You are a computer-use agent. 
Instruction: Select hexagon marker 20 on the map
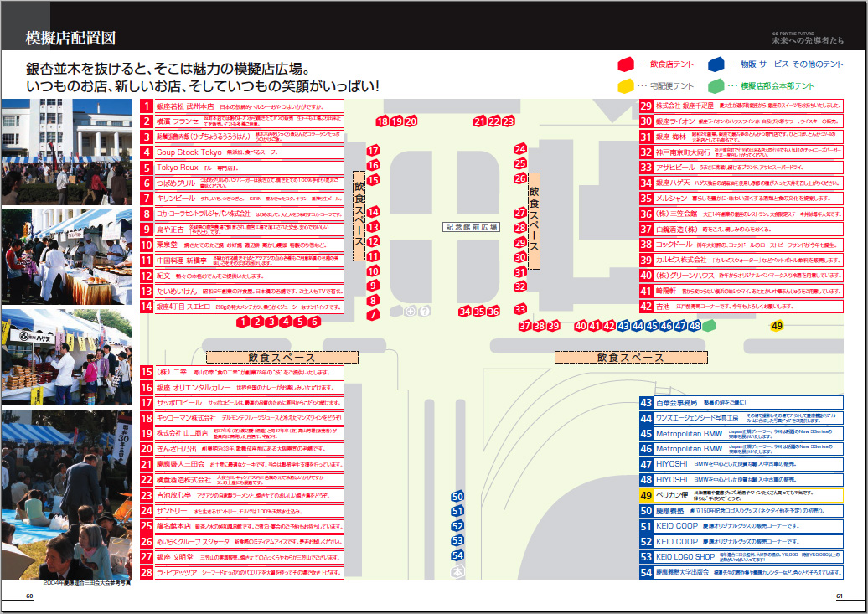411,121
